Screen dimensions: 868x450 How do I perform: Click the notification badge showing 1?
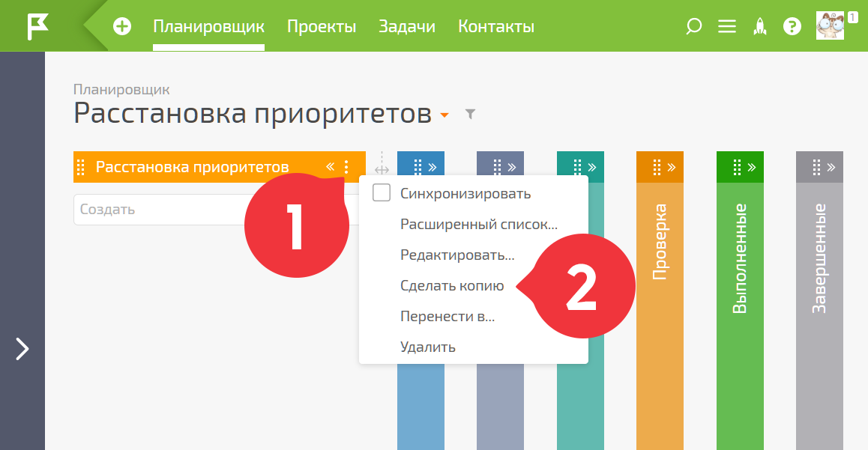pyautogui.click(x=852, y=17)
